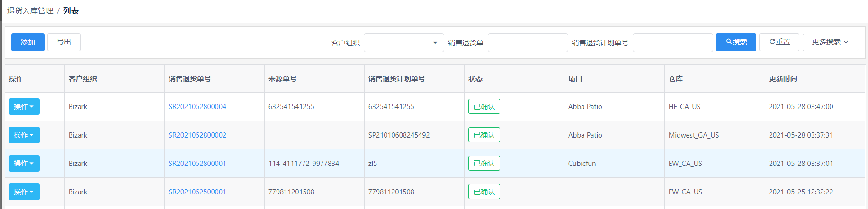868x209 pixels.
Task: Click the 更新时间 column header
Action: pos(783,79)
